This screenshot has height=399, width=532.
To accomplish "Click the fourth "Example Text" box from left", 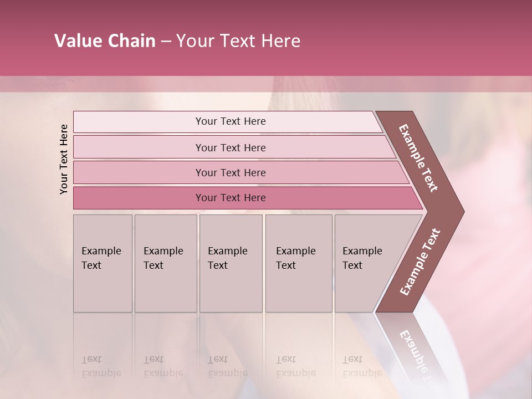I will coord(298,263).
